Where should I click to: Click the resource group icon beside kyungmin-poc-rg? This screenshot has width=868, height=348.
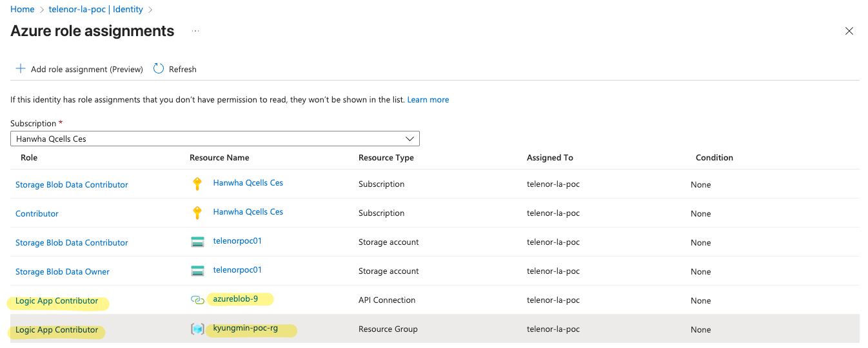(197, 329)
